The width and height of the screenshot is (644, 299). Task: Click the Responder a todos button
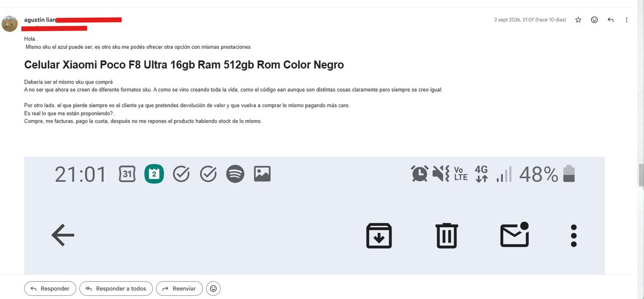coord(116,288)
